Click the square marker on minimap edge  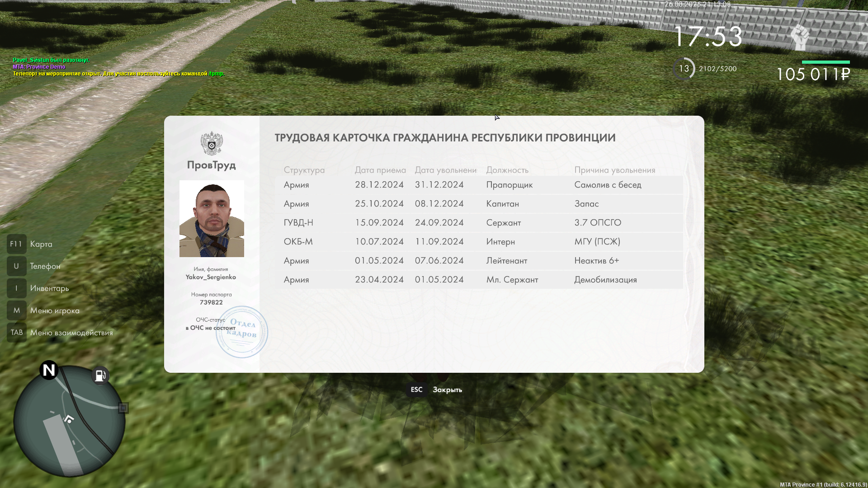click(x=123, y=408)
